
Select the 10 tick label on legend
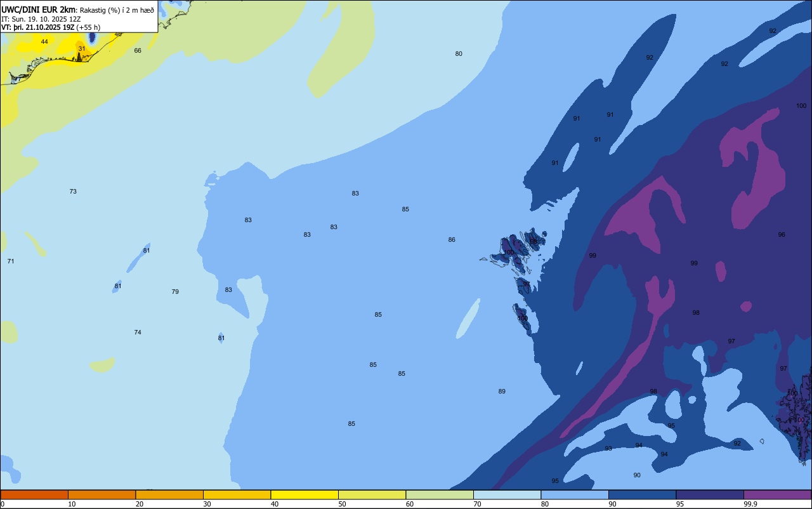(72, 504)
